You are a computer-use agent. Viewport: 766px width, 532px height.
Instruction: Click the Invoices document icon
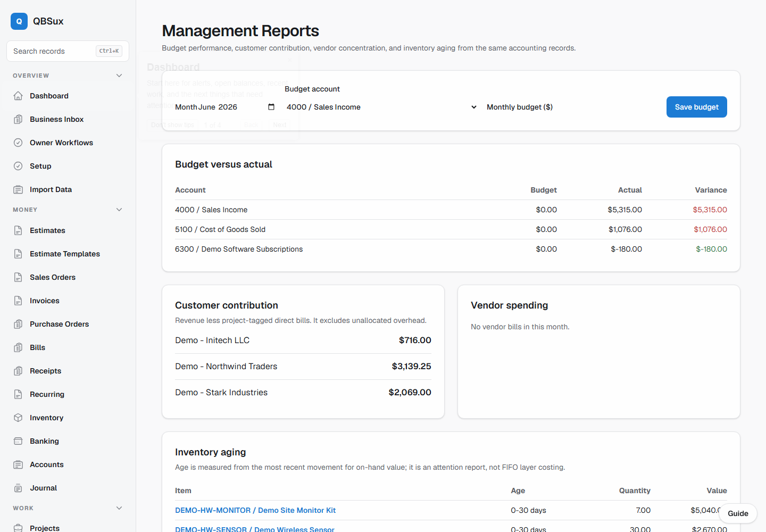(18, 301)
